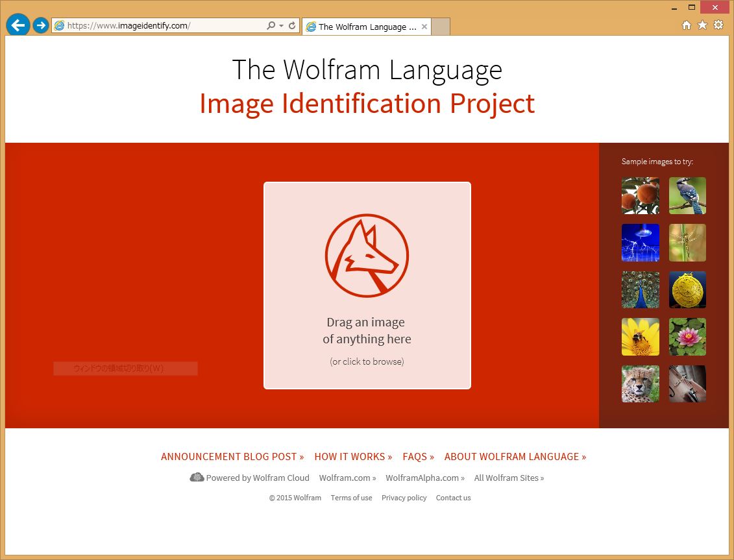This screenshot has width=734, height=560.
Task: Click Powered by Wolfram Cloud text
Action: point(258,478)
